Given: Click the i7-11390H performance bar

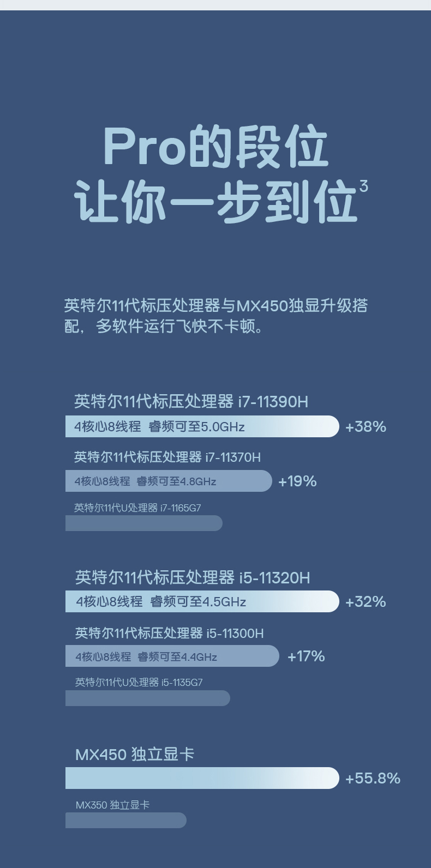Looking at the screenshot, I should point(202,426).
